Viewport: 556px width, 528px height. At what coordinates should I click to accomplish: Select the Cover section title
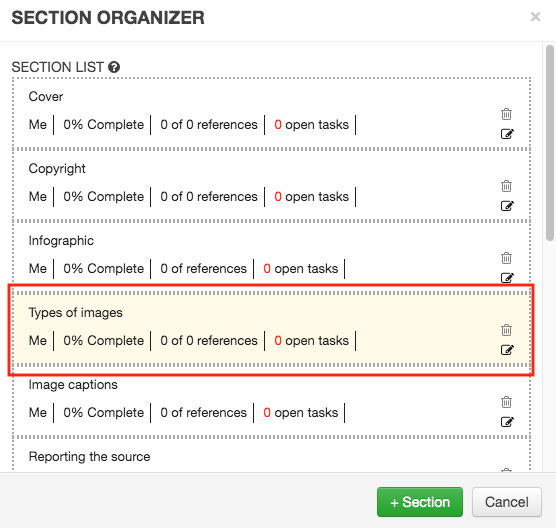point(46,96)
